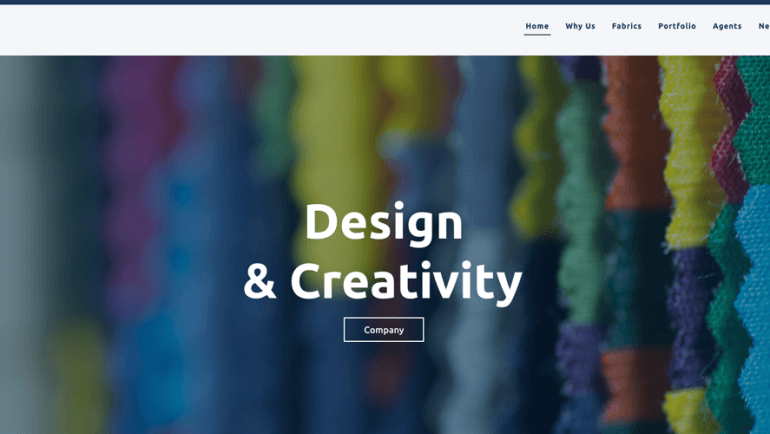Click the & Creativity headline text
This screenshot has width=770, height=434.
[383, 281]
